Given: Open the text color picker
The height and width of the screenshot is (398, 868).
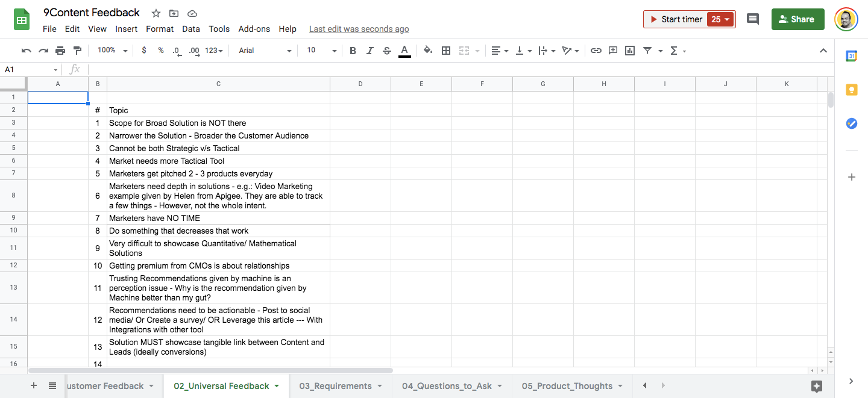Looking at the screenshot, I should [404, 51].
